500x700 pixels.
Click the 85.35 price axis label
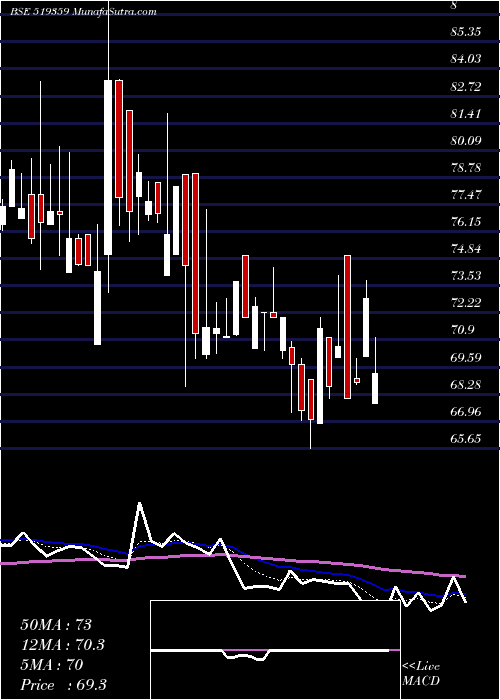click(x=466, y=32)
